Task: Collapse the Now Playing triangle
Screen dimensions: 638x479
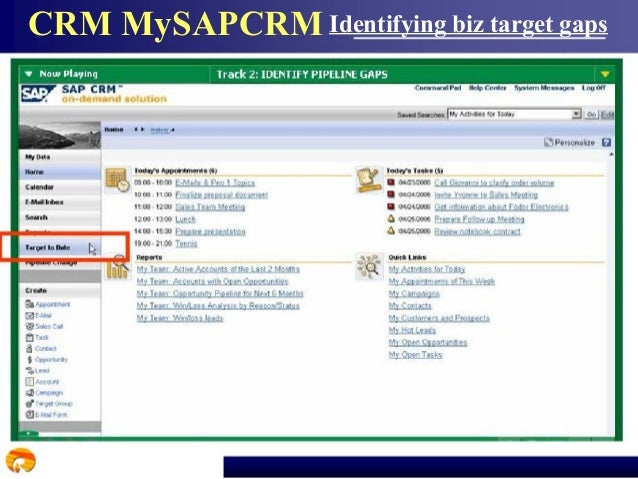Action: coord(28,74)
